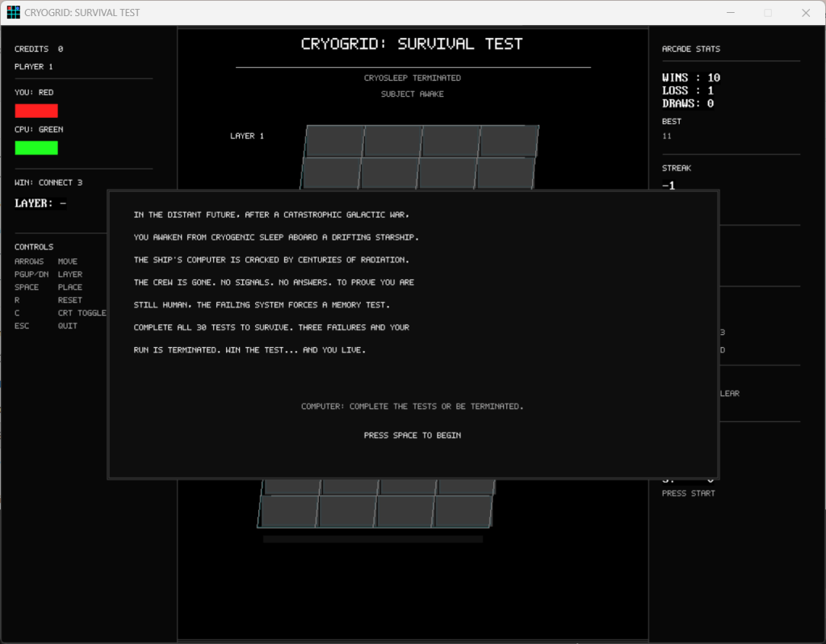Click bottom layer's last-row leftmost cell
826x644 pixels.
[x=288, y=511]
